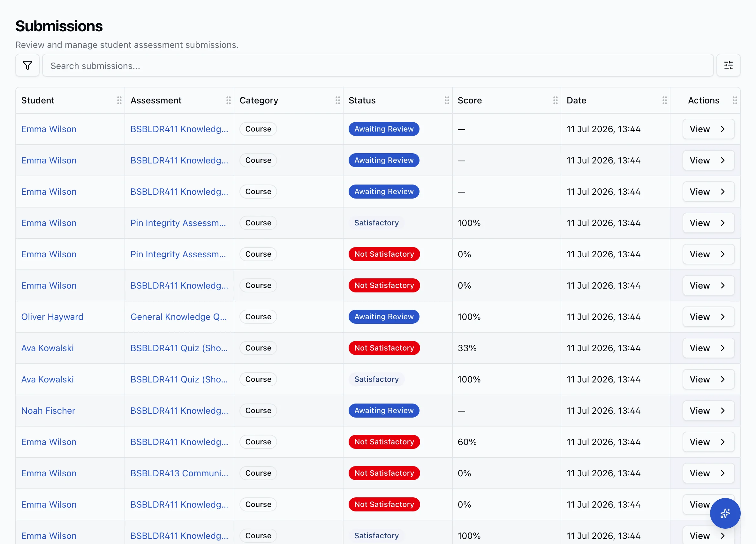Click Ava Kowalski link in the 33% row
This screenshot has width=756, height=544.
[x=47, y=348]
